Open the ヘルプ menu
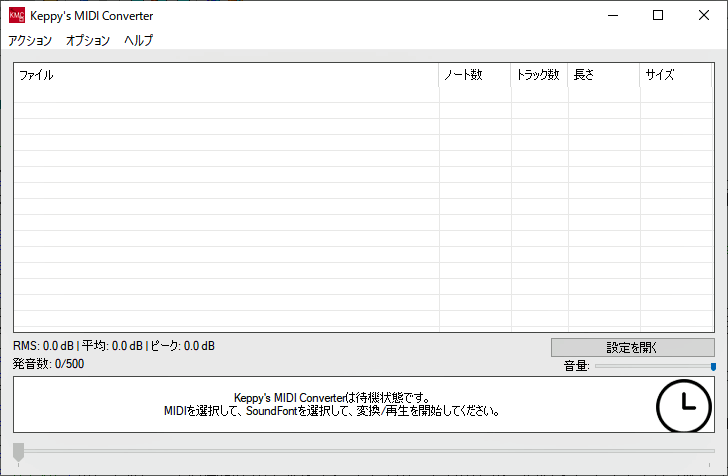This screenshot has width=728, height=476. pos(138,40)
